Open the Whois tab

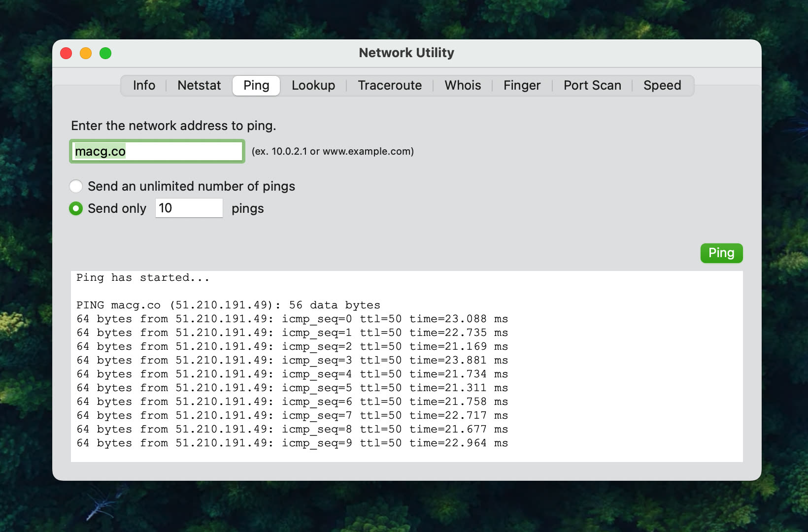click(x=462, y=85)
